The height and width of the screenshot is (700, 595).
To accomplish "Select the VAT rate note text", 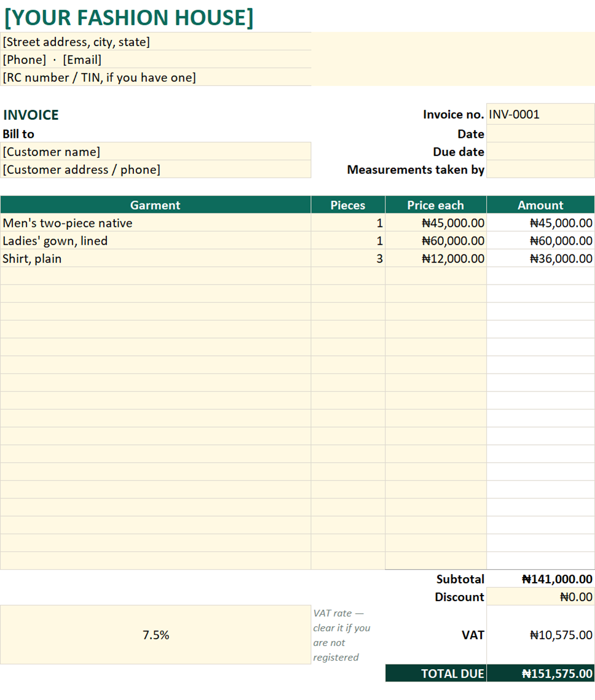I will tap(342, 635).
